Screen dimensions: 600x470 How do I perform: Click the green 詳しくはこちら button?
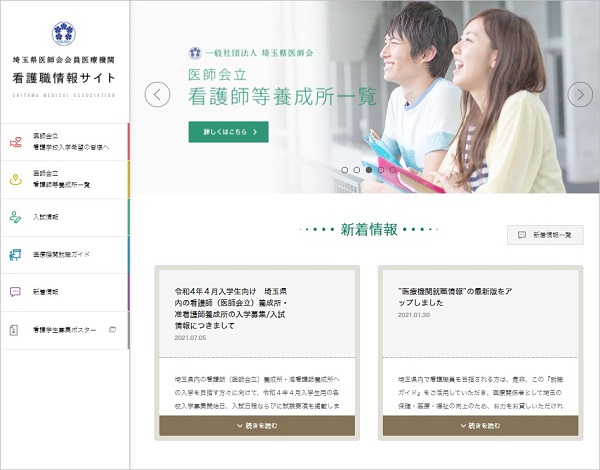pos(228,131)
